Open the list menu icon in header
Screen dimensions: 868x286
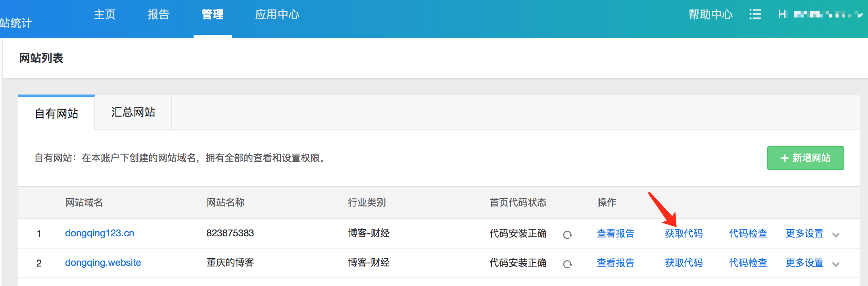pos(755,15)
